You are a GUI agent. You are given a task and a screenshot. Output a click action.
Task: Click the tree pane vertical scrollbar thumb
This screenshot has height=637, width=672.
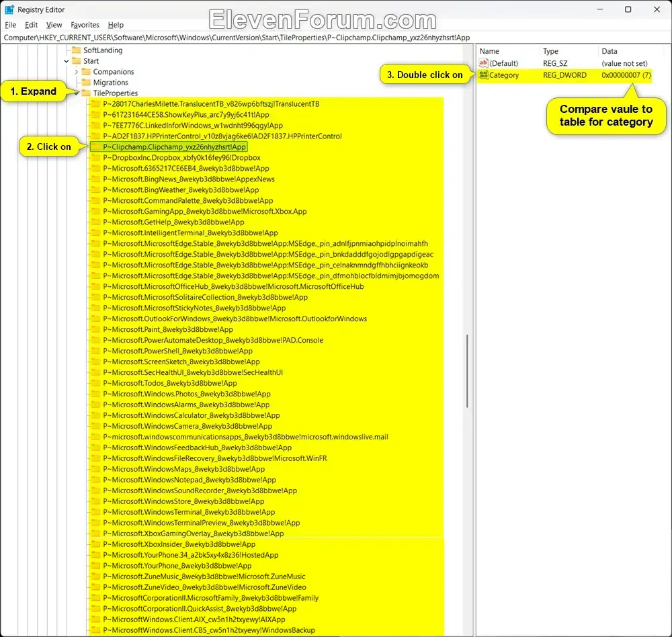pos(467,371)
